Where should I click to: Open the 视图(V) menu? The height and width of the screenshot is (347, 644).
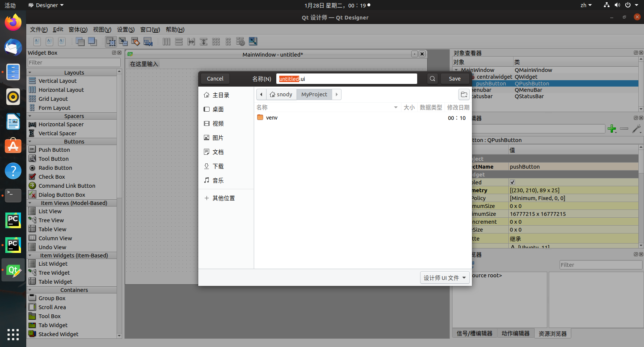(x=102, y=30)
